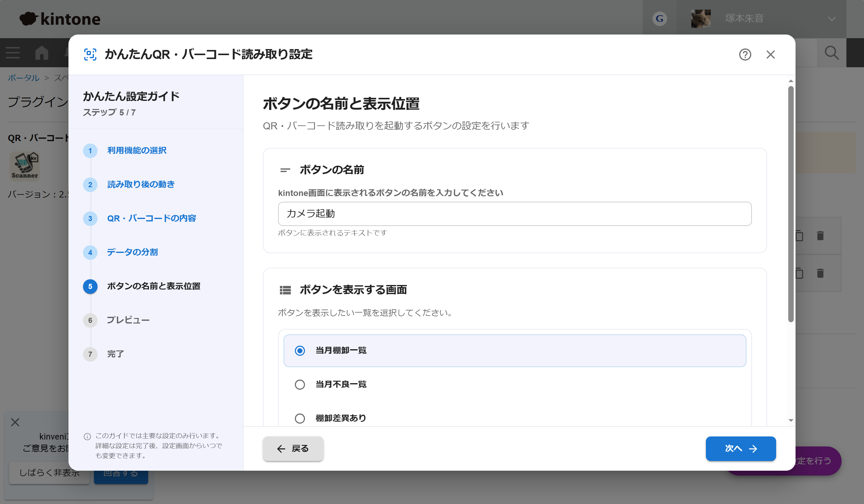This screenshot has width=864, height=504.
Task: Click the upper copy icon in background page
Action: (x=799, y=236)
